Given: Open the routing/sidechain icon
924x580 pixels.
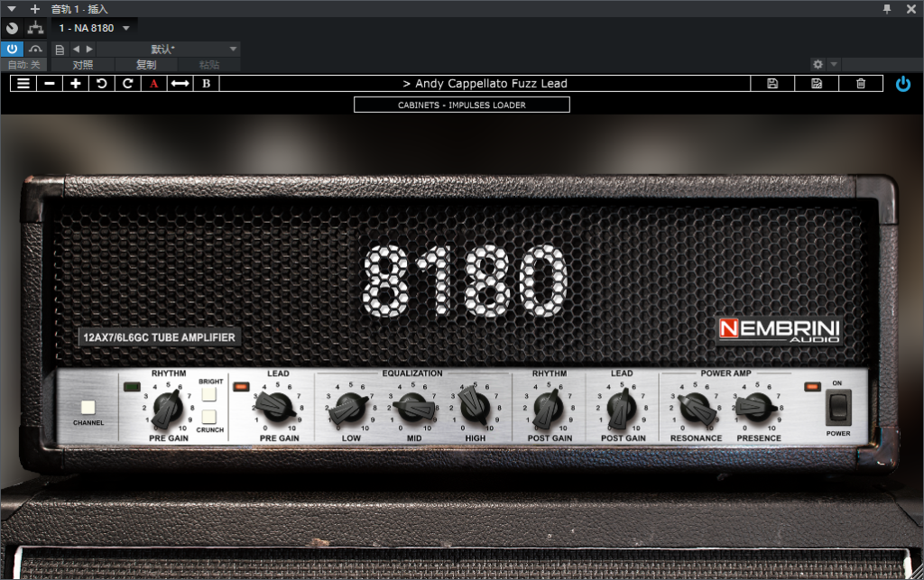Looking at the screenshot, I should pyautogui.click(x=36, y=28).
